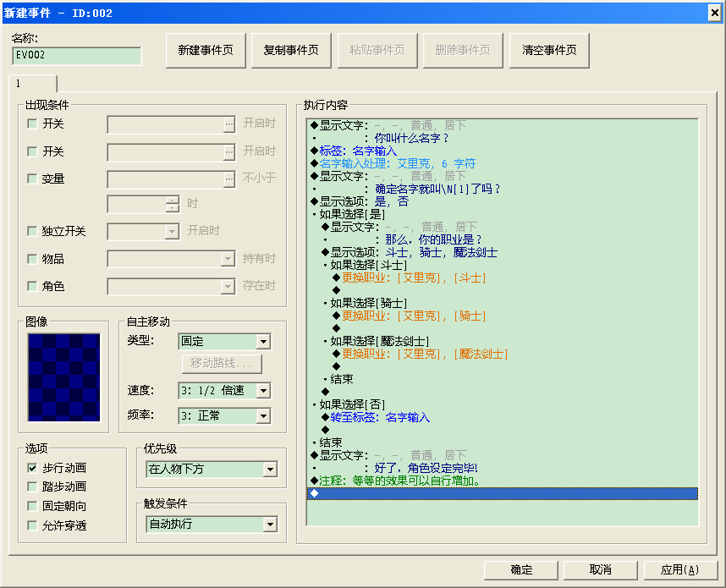Focus the 名称 field containing EV002
Viewport: 726px width, 588px height.
point(76,56)
